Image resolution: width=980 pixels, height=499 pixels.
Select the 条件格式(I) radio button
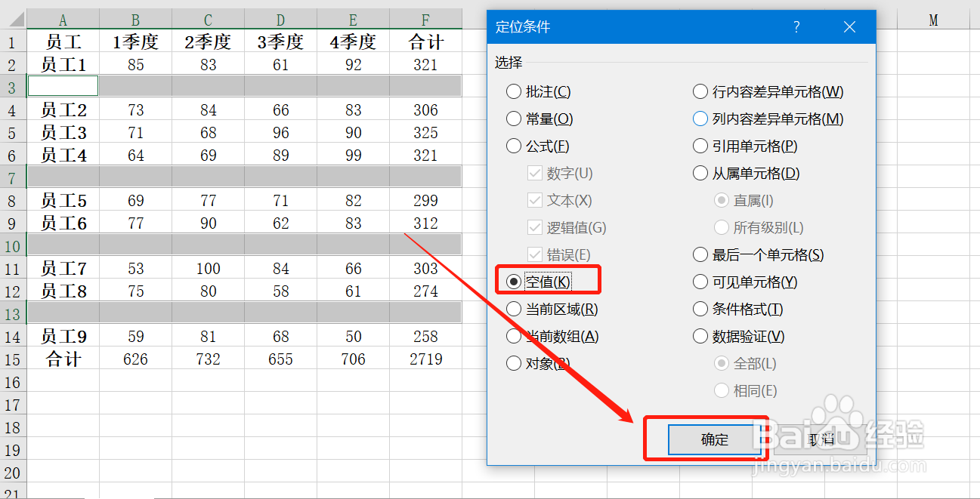(700, 309)
